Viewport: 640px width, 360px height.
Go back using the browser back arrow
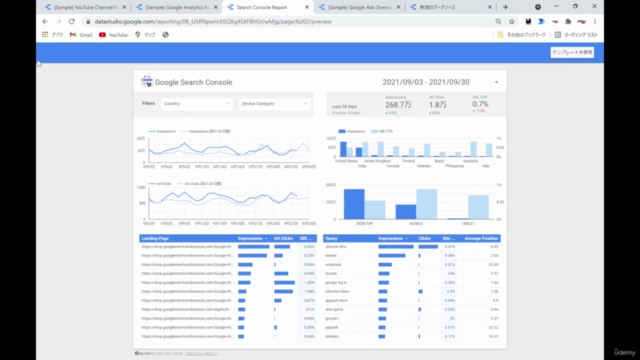pos(45,22)
